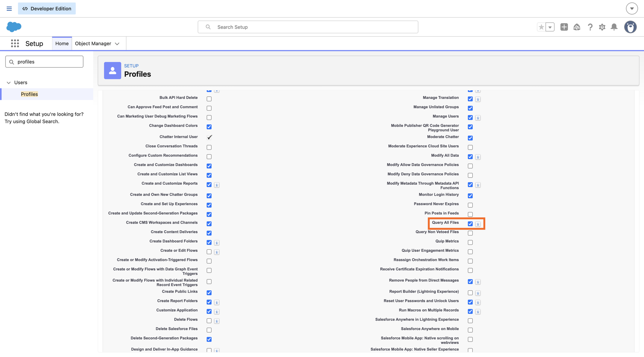Click the Trailhead guidance icon
The height and width of the screenshot is (357, 644).
pos(577,27)
